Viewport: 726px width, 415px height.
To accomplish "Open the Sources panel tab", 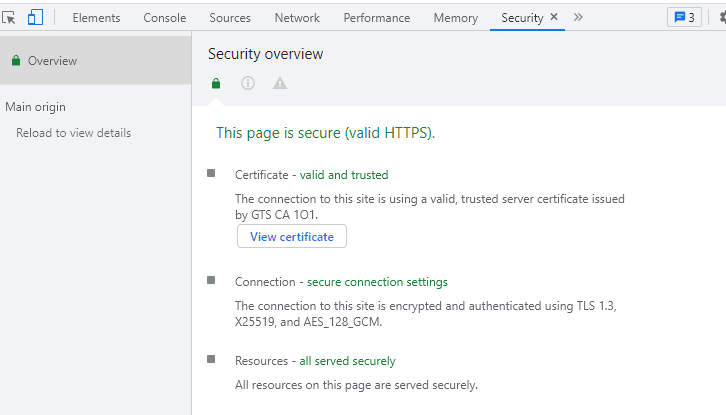I will [230, 18].
